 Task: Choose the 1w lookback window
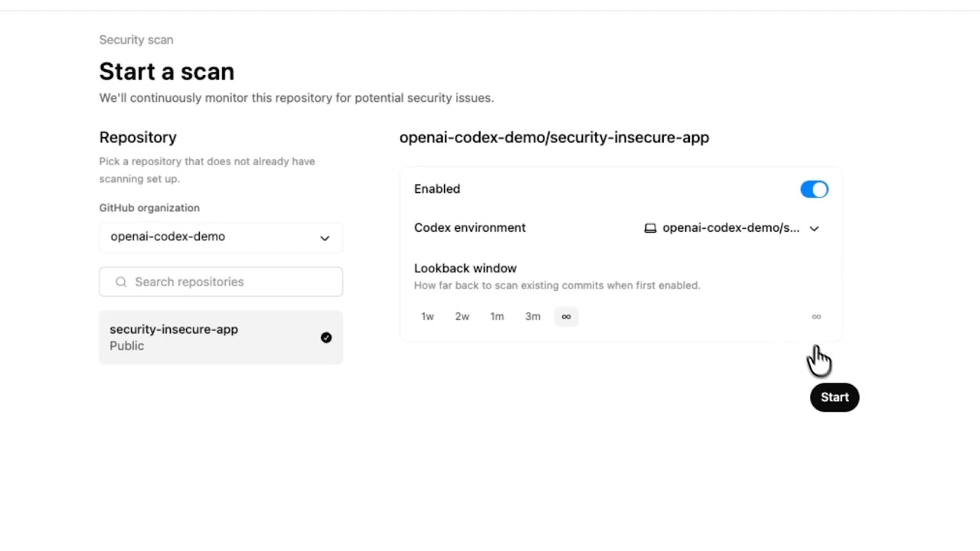[x=427, y=317]
